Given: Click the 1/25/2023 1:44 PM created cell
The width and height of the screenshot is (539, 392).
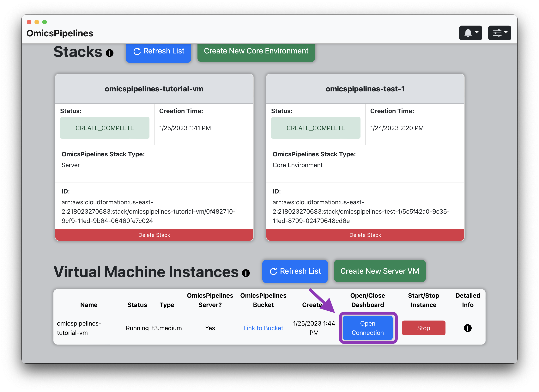Looking at the screenshot, I should pos(314,328).
